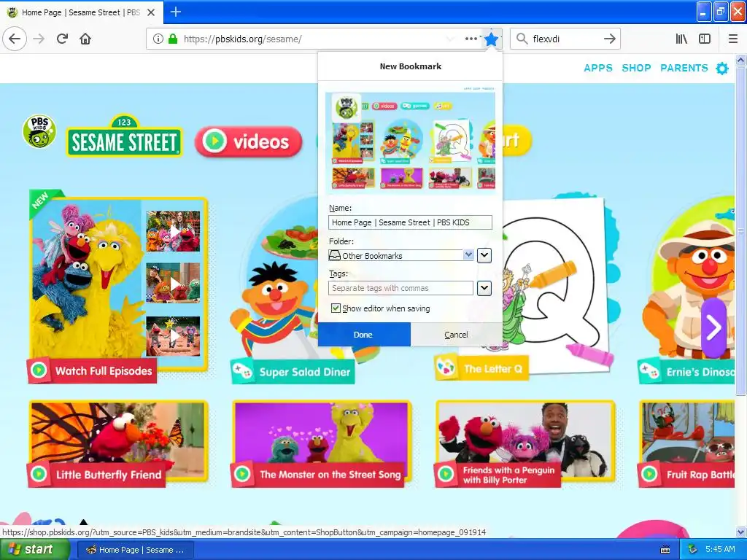The image size is (747, 560).
Task: Open the browser home page icon
Action: (x=85, y=39)
